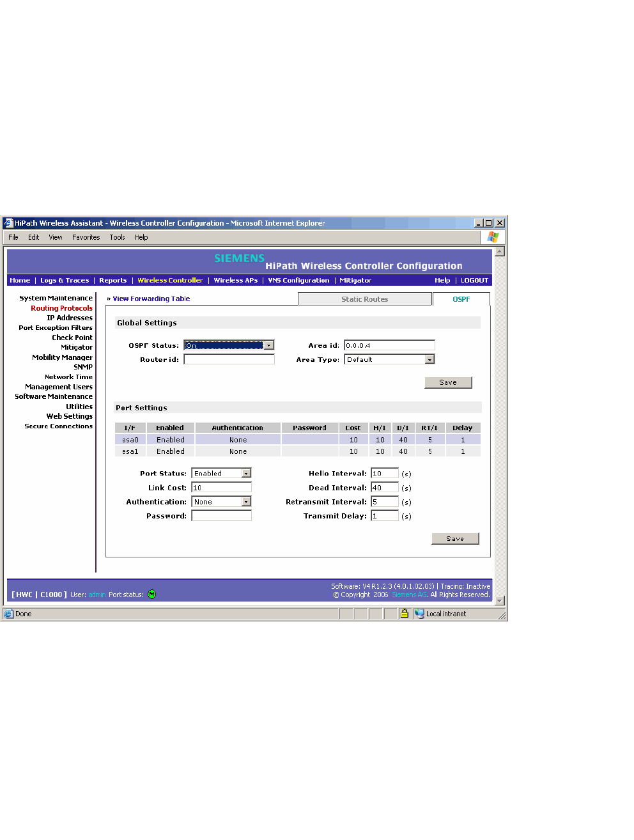Click the Internet Explorer page icon in title bar
The width and height of the screenshot is (634, 840).
8,223
